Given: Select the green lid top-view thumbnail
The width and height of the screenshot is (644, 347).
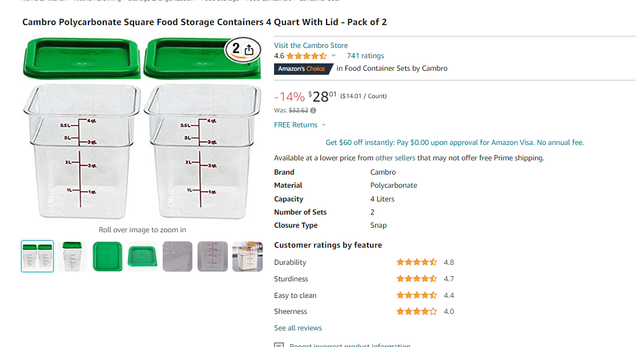Looking at the screenshot, I should [107, 256].
